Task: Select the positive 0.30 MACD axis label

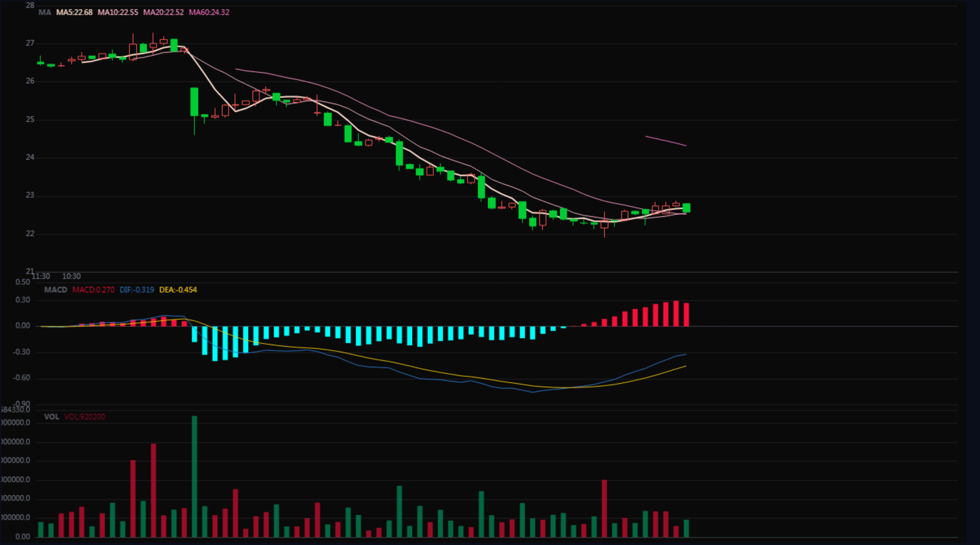Action: (23, 300)
